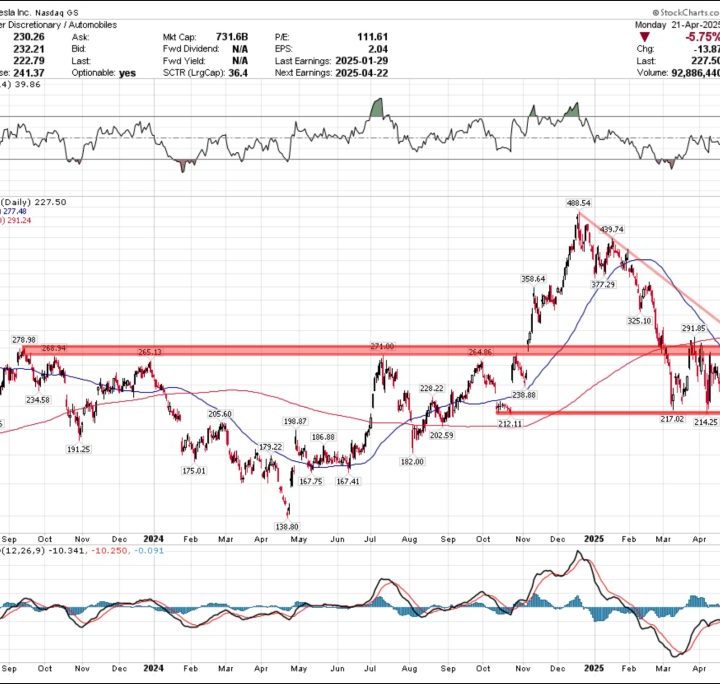Viewport: 720px width, 684px height.
Task: Click the 228.22 price label
Action: [432, 388]
